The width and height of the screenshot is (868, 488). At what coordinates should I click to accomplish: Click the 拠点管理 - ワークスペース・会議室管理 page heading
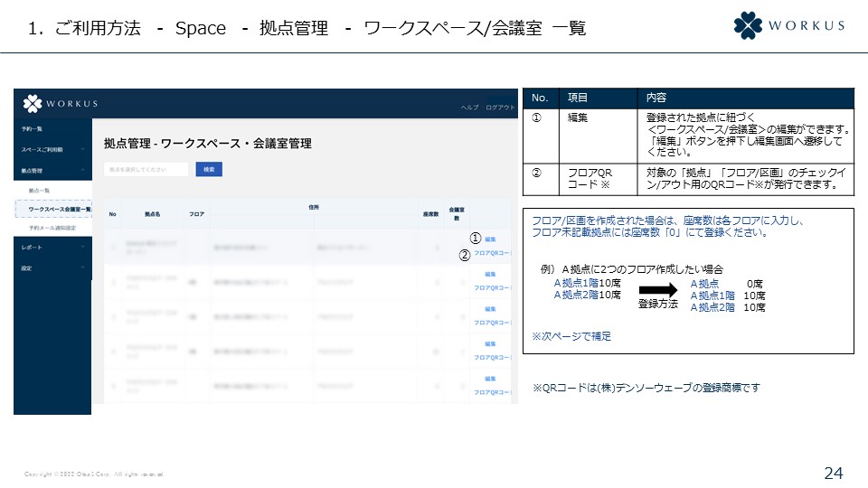[x=208, y=144]
